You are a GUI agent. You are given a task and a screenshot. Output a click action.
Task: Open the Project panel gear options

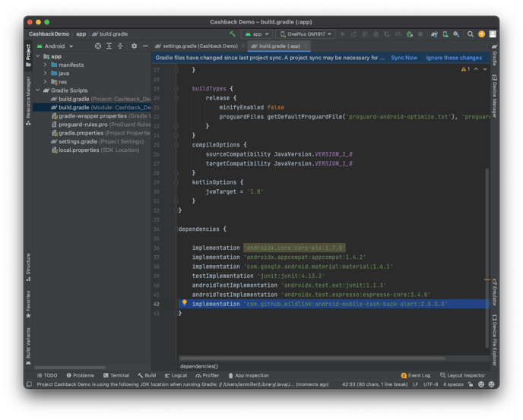click(x=134, y=46)
